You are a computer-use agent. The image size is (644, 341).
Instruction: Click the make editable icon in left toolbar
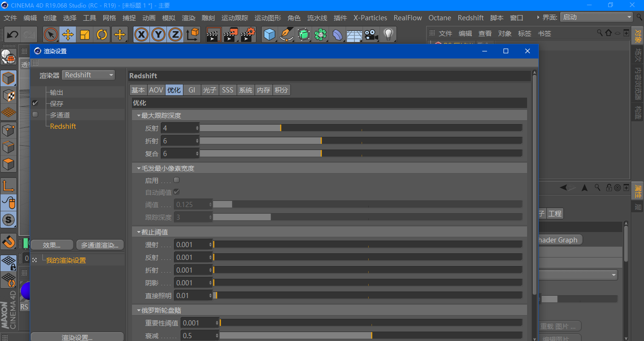click(8, 57)
